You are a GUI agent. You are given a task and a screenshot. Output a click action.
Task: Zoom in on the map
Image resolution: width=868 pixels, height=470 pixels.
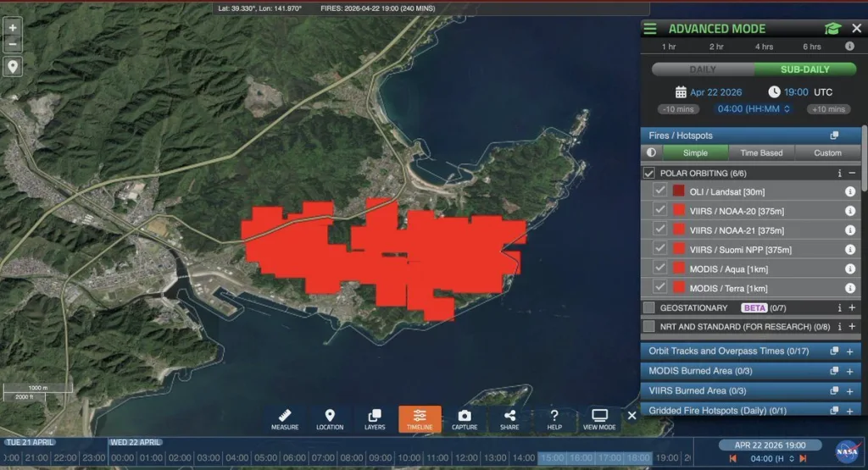13,27
